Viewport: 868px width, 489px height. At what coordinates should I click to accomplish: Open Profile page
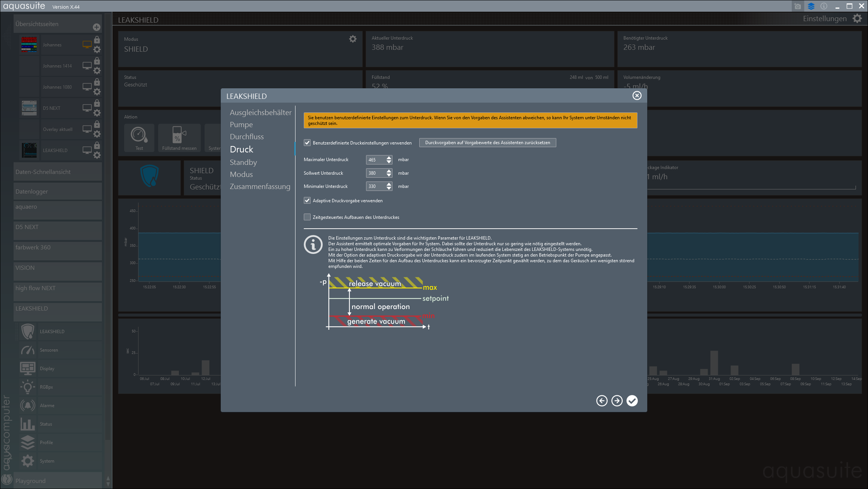point(60,443)
